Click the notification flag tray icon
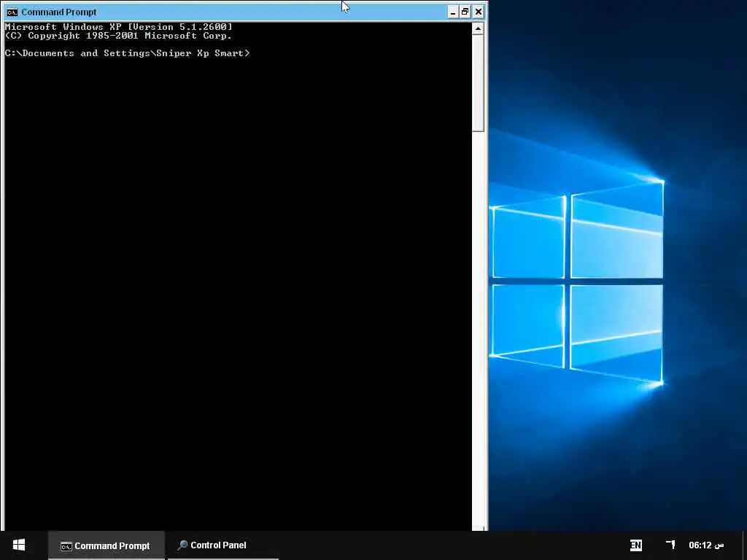 coord(670,544)
